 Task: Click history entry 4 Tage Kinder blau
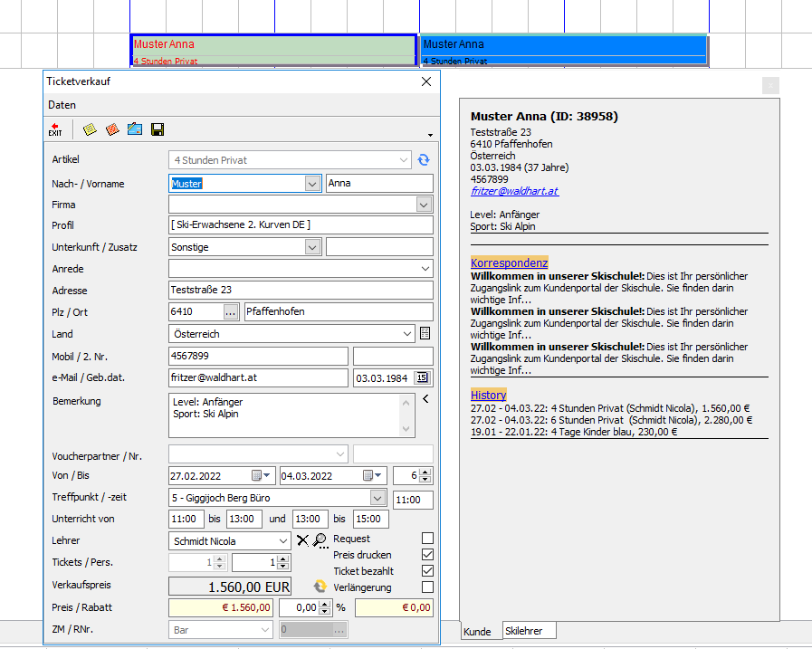574,432
